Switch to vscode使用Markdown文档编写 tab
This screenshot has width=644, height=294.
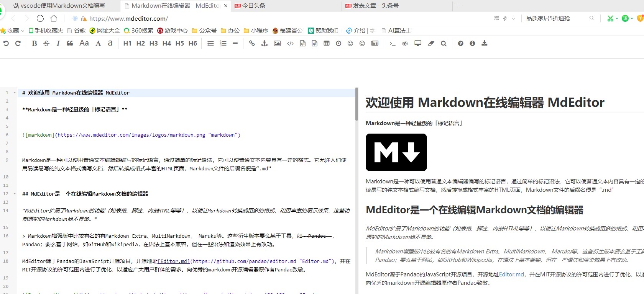[x=61, y=6]
